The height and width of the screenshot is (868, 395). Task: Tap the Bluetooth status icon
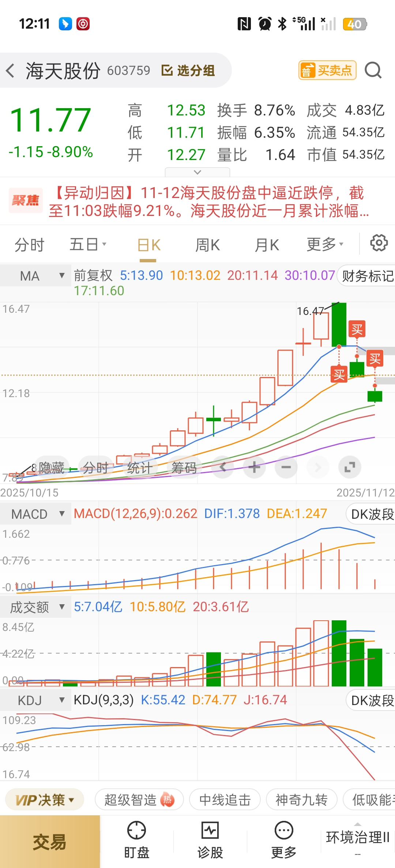(282, 24)
